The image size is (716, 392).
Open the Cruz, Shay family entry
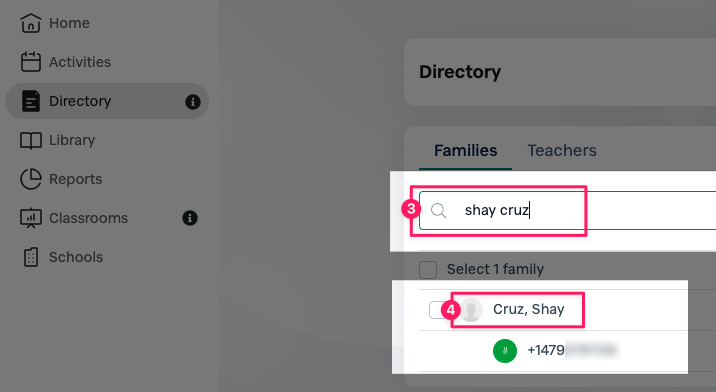tap(528, 309)
